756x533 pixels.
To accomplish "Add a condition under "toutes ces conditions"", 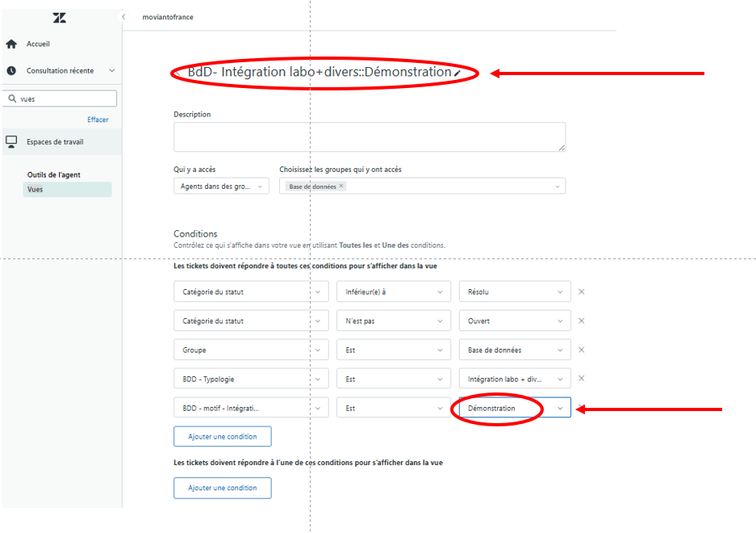I will point(222,436).
